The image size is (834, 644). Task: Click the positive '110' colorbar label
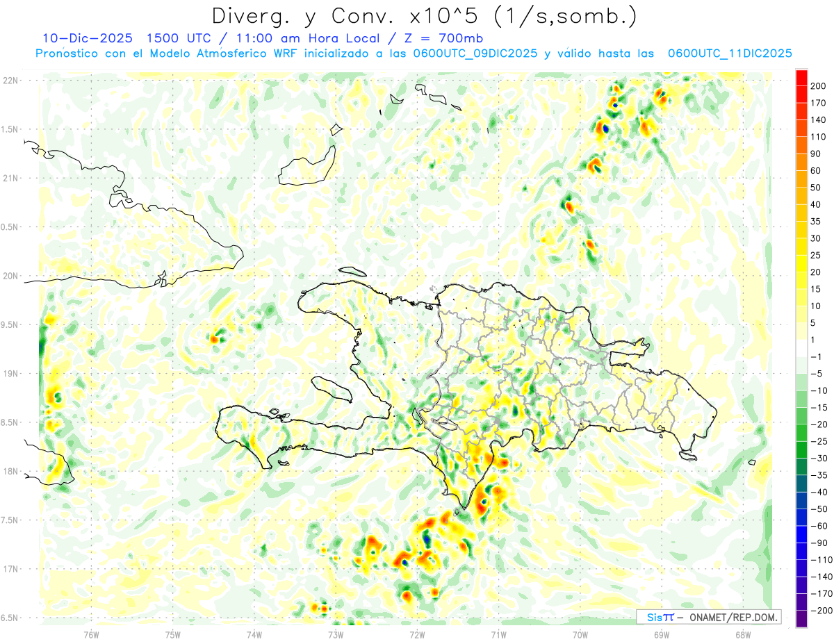[818, 137]
